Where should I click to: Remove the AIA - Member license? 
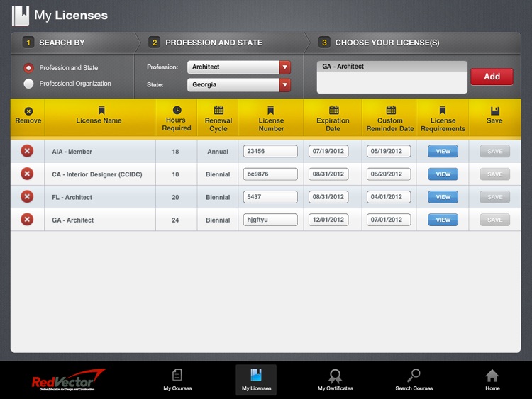[x=27, y=151]
